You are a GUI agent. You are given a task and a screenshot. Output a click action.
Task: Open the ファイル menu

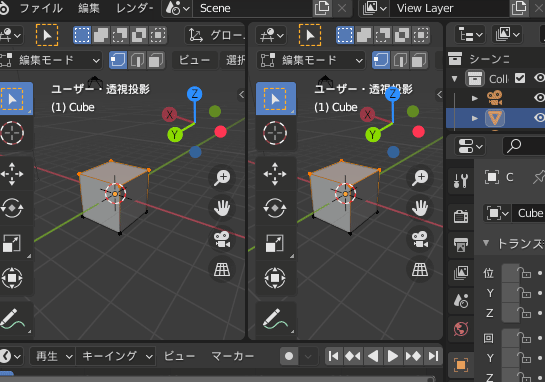coord(41,8)
